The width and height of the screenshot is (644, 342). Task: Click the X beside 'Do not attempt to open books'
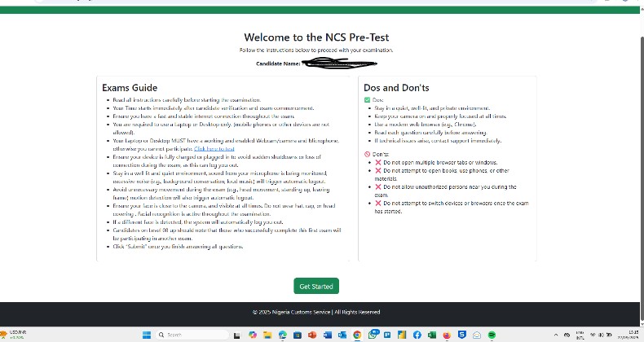point(378,170)
